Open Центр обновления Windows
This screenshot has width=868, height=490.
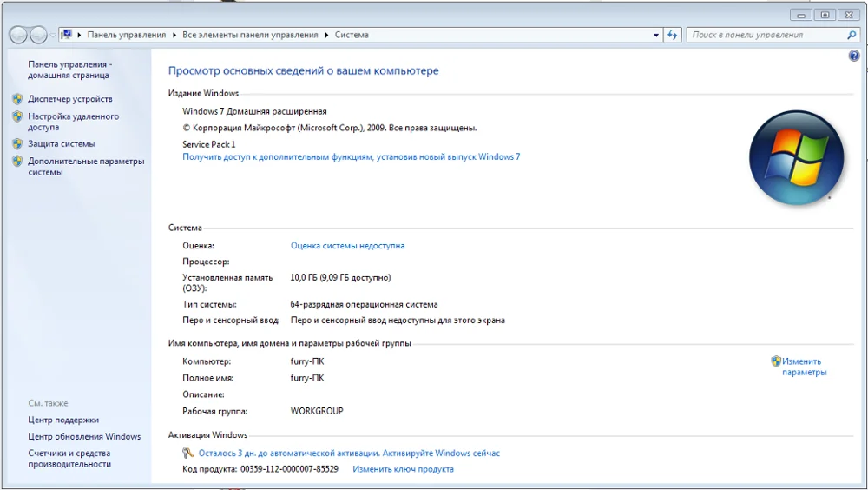[84, 436]
